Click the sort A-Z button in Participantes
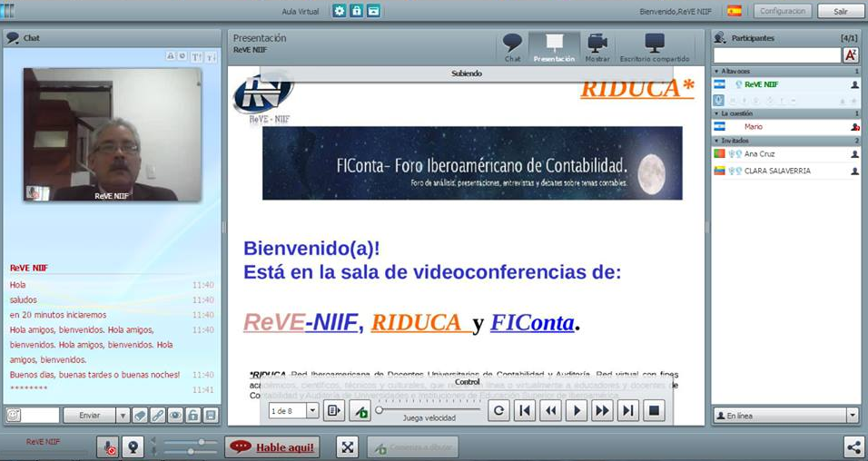This screenshot has height=461, width=868. pos(851,54)
